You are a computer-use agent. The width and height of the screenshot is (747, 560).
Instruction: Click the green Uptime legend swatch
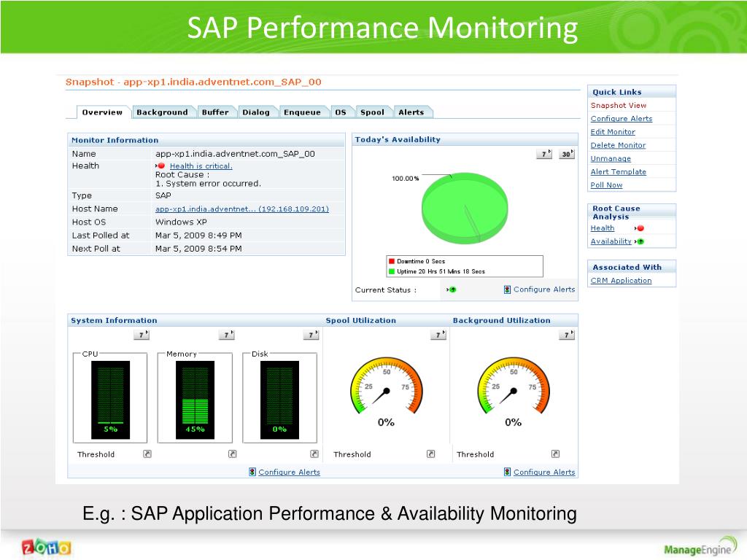coord(392,271)
